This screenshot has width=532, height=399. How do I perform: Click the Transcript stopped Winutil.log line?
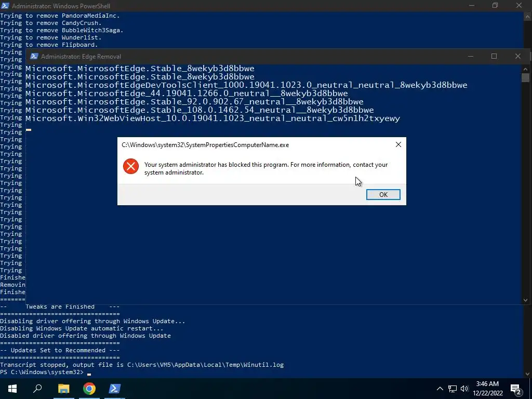click(x=142, y=365)
